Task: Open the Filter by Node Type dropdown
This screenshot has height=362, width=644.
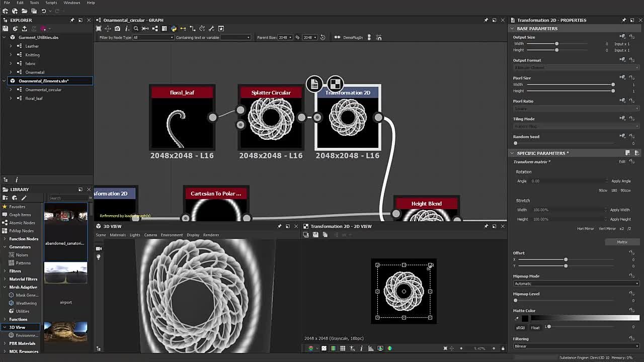Action: [x=153, y=38]
